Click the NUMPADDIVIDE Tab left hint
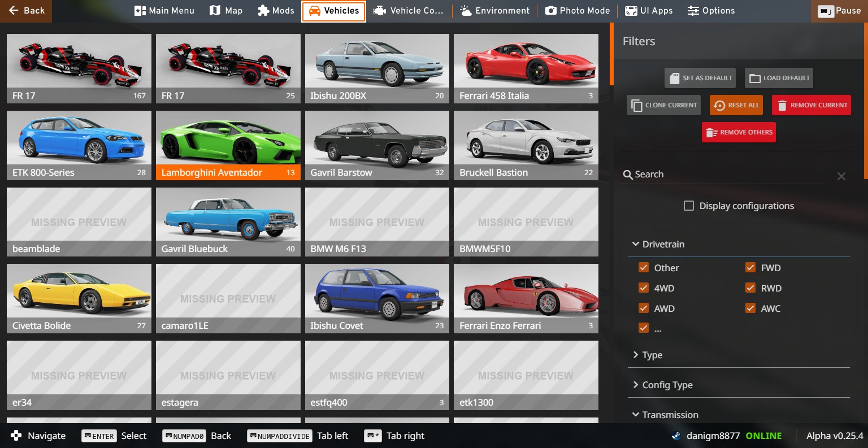Image resolution: width=868 pixels, height=448 pixels. [x=280, y=436]
